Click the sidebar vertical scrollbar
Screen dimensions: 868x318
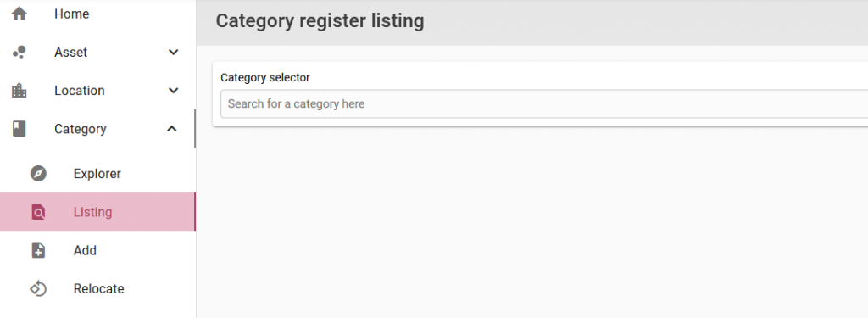tap(195, 129)
